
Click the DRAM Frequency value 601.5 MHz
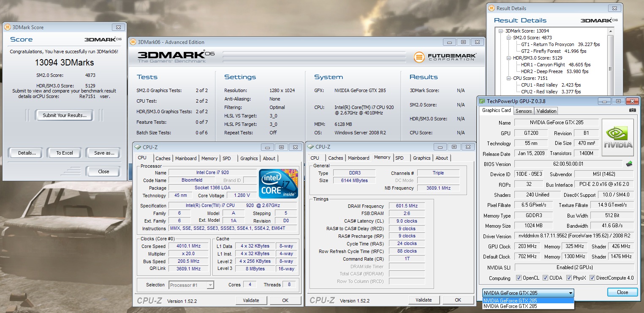407,206
